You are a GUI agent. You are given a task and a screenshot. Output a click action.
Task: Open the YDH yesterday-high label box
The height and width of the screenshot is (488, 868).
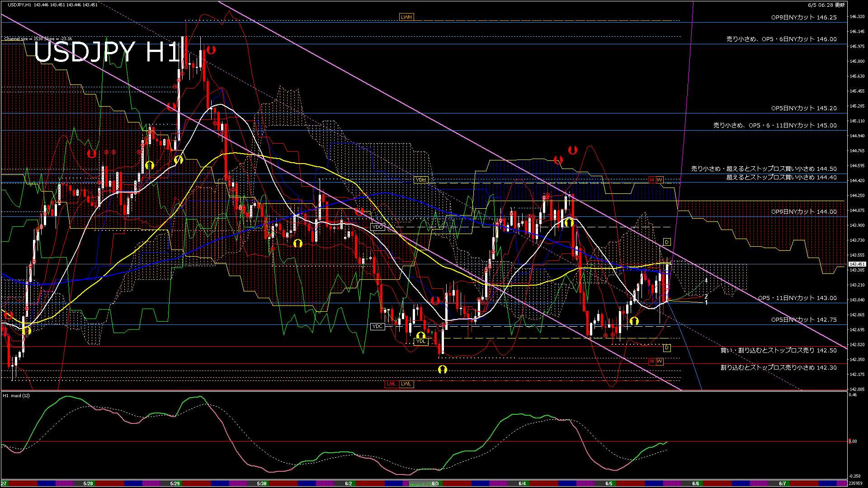click(420, 180)
